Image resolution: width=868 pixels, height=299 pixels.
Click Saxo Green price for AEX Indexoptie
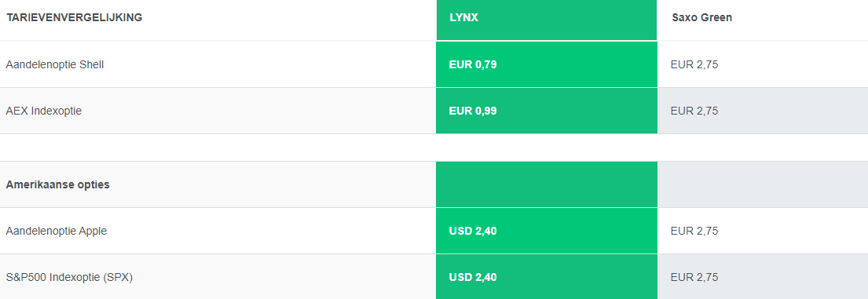click(694, 111)
